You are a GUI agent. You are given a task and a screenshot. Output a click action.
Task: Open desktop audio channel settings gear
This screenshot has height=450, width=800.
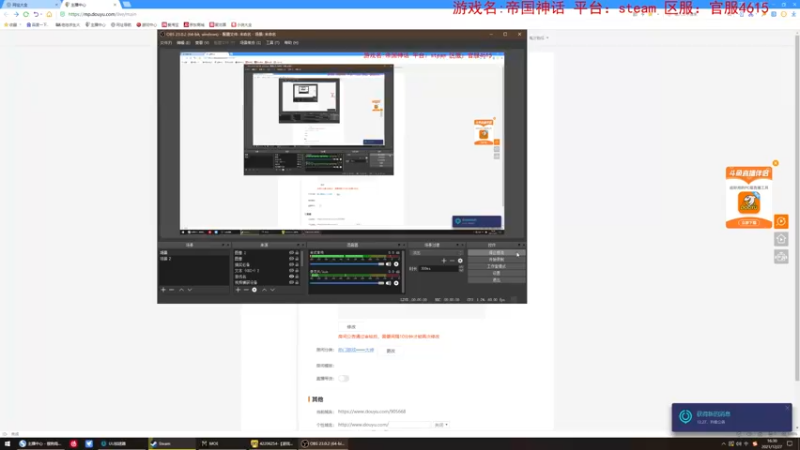click(x=396, y=264)
